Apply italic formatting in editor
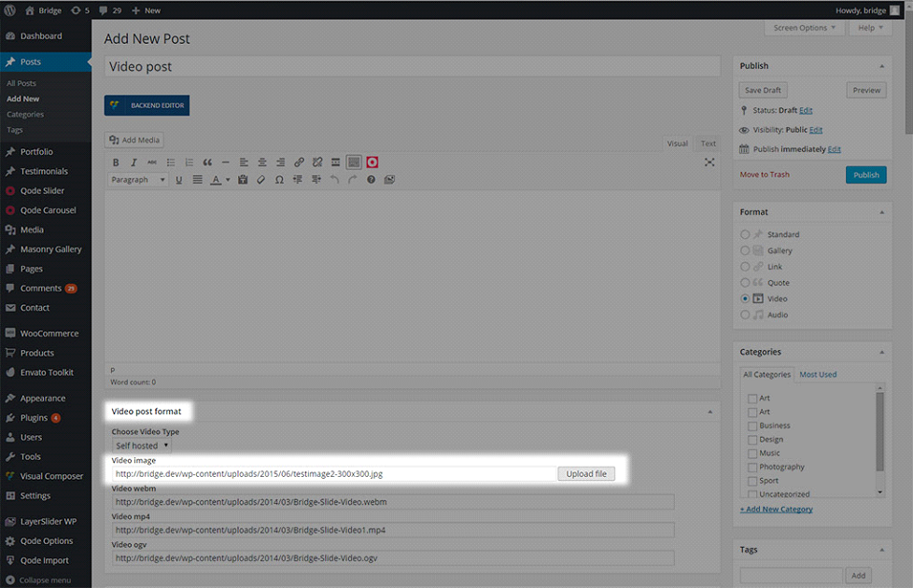 click(134, 162)
